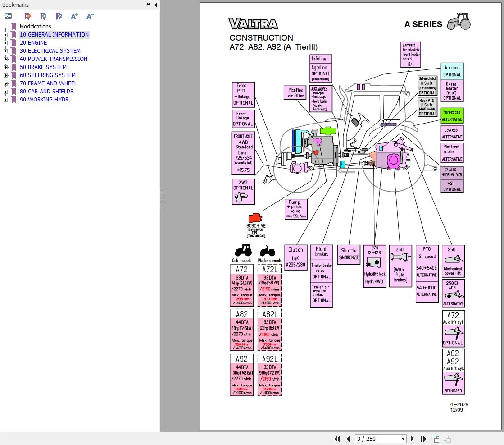504x445 pixels.
Task: Select 80 CAB AND SHIELDS bookmark
Action: (46, 92)
